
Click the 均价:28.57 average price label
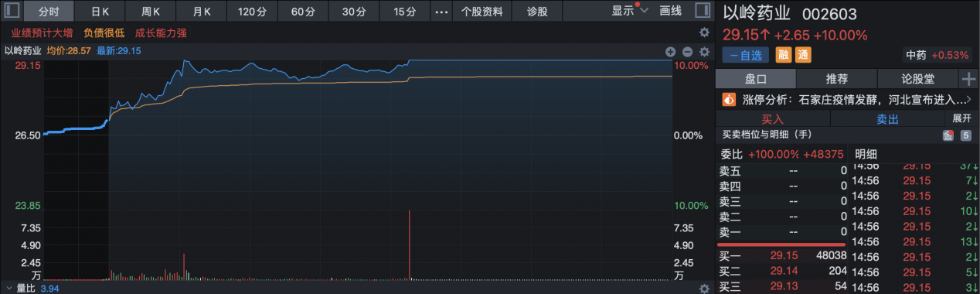(x=68, y=51)
